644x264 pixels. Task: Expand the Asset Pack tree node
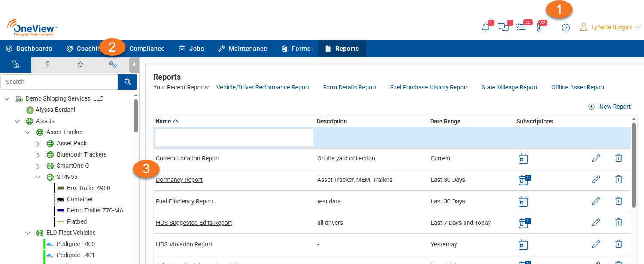(x=38, y=143)
